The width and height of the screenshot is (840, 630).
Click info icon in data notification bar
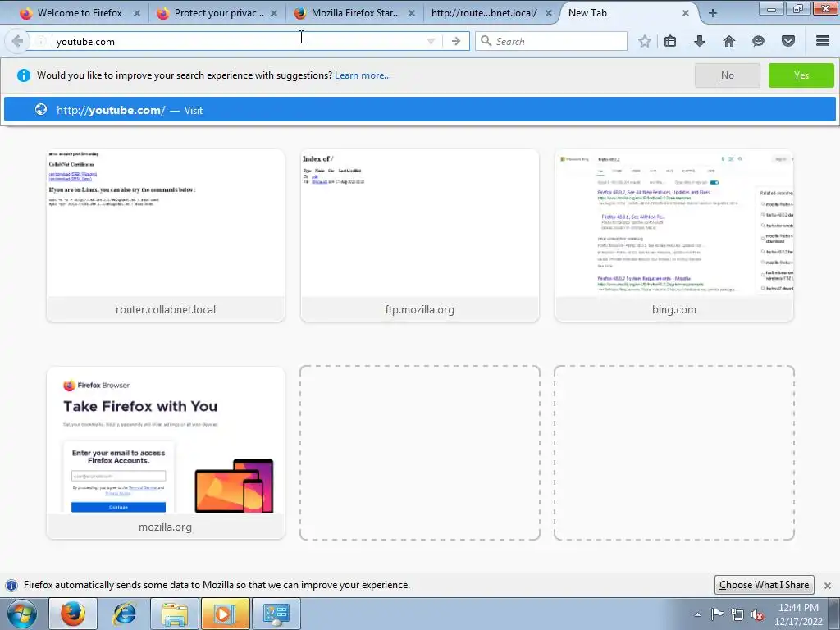tap(11, 585)
